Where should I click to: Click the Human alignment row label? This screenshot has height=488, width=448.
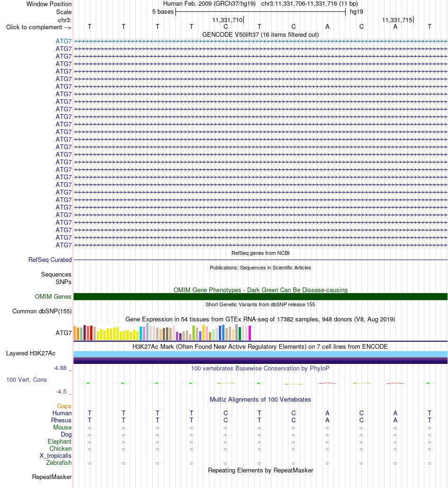(x=62, y=413)
